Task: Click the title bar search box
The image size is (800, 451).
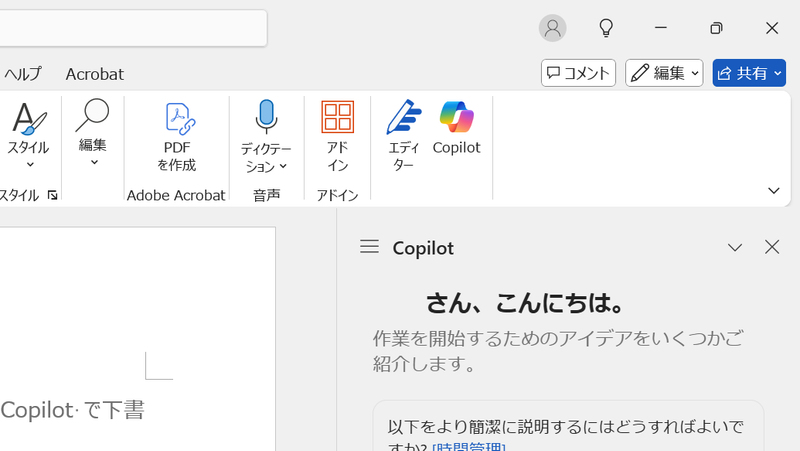Action: [133, 28]
